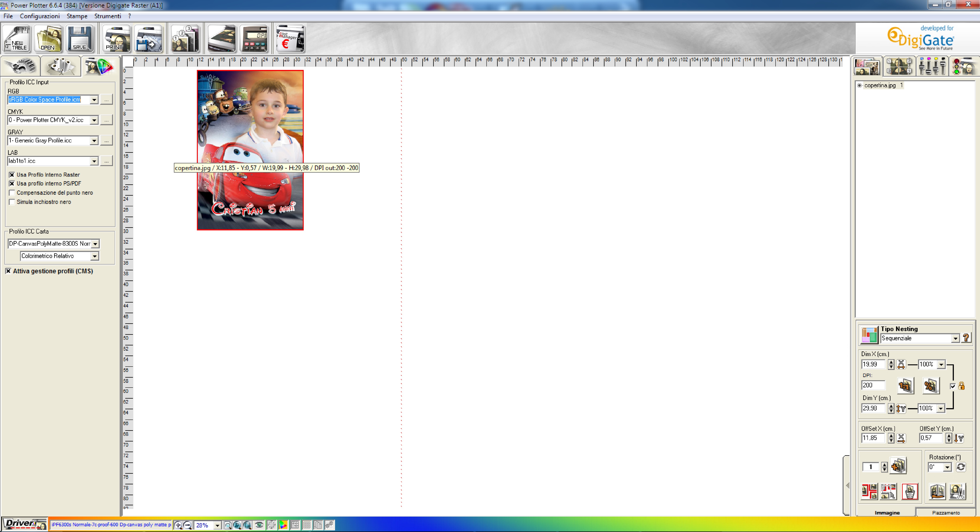This screenshot has height=532, width=980.
Task: Click the flatbed scanner icon
Action: pos(222,38)
